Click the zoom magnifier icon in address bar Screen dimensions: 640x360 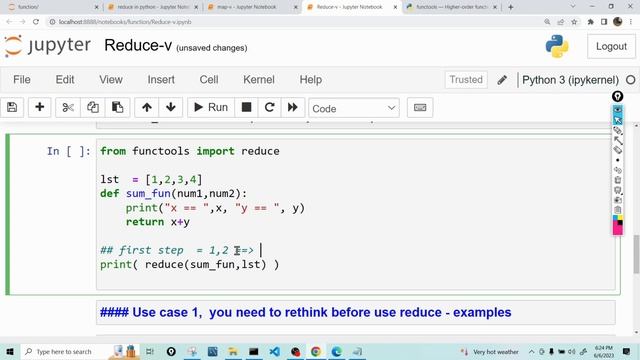click(x=547, y=22)
